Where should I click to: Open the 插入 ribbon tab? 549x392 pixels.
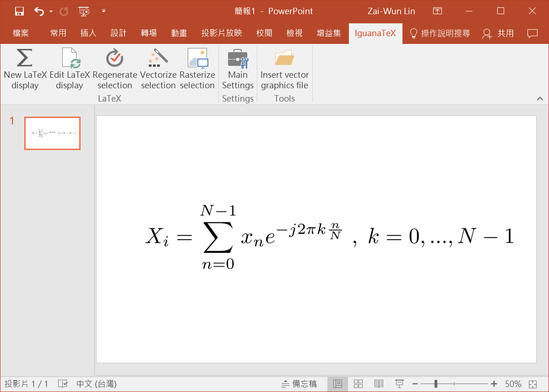[x=88, y=33]
